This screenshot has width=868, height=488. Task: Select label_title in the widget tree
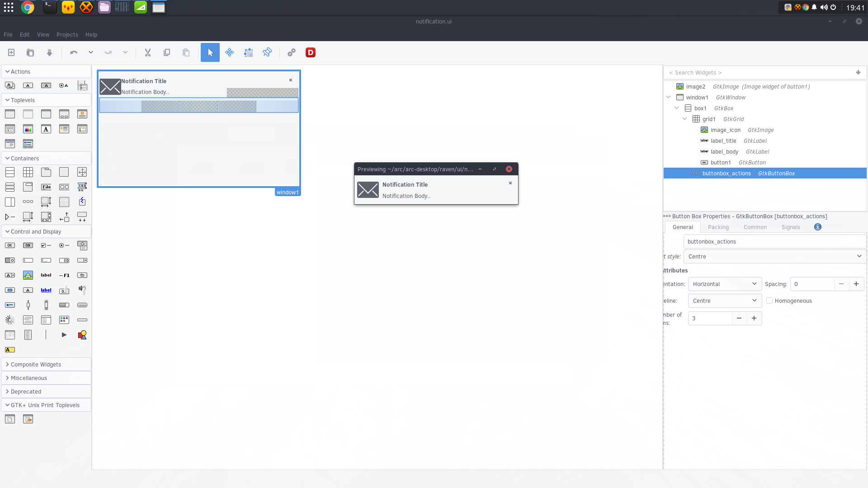coord(765,141)
